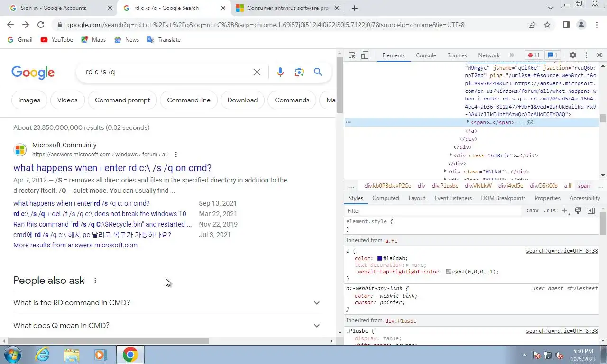Open the Maps bookmark
Image resolution: width=607 pixels, height=364 pixels.
(93, 40)
